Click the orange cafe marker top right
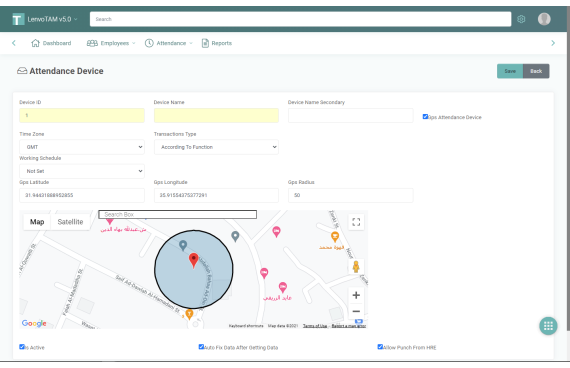 click(335, 237)
